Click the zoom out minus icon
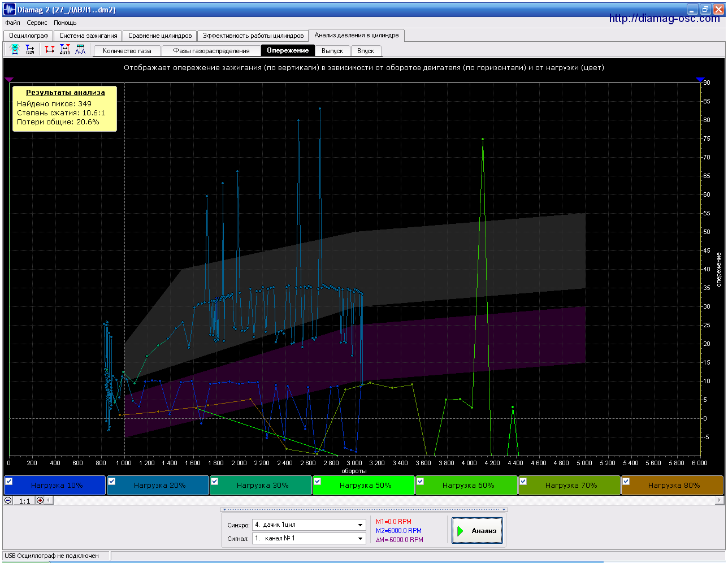Image resolution: width=728 pixels, height=563 pixels. click(x=8, y=500)
